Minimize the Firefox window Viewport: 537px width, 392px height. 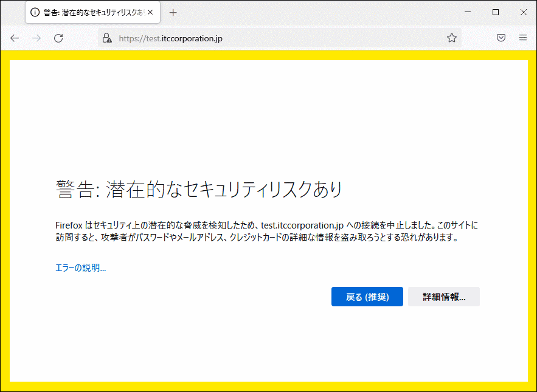click(468, 12)
